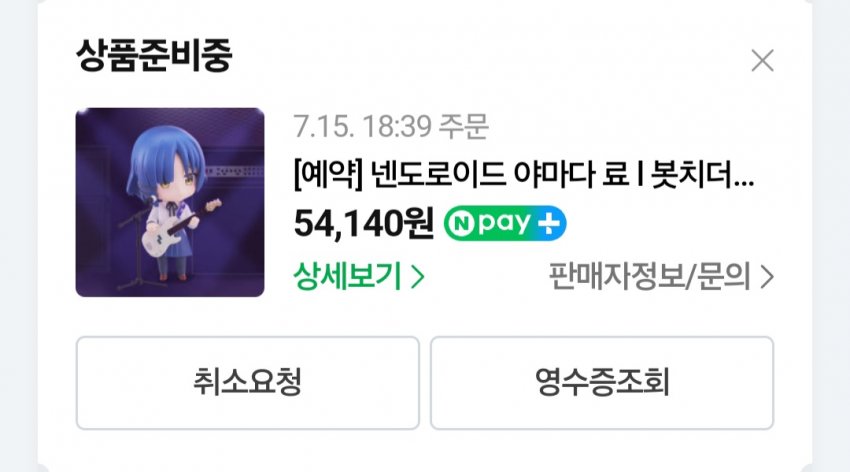This screenshot has width=850, height=472.
Task: Click the 7.15. 18:39 주문 order date
Action: (390, 127)
